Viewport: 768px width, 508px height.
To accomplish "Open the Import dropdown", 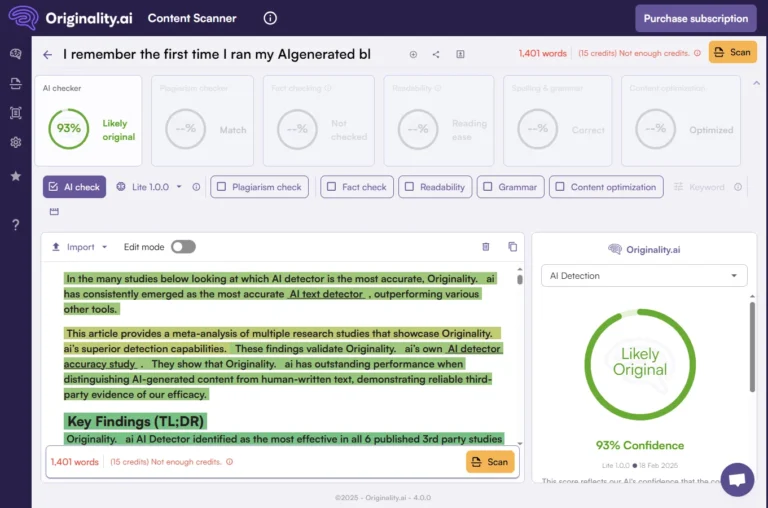I will click(79, 247).
